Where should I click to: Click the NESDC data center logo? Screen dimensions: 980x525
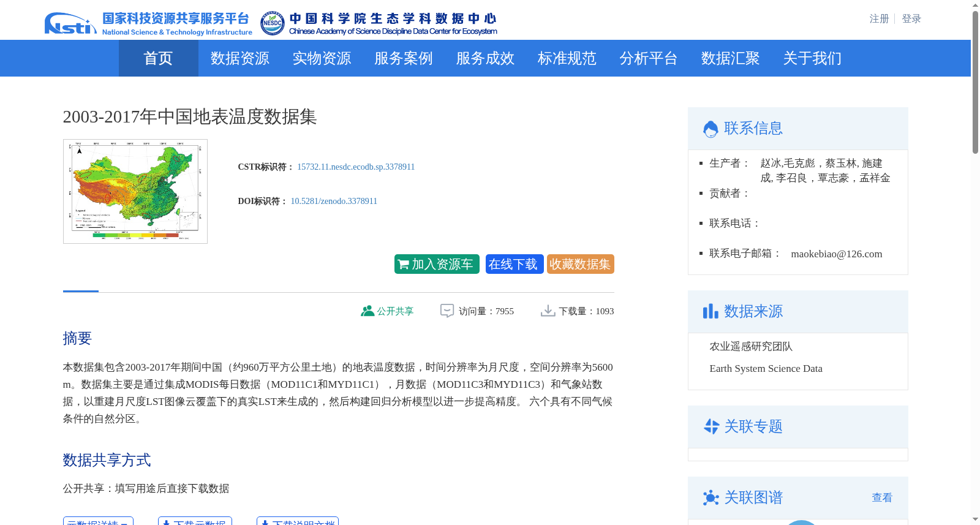[x=379, y=23]
